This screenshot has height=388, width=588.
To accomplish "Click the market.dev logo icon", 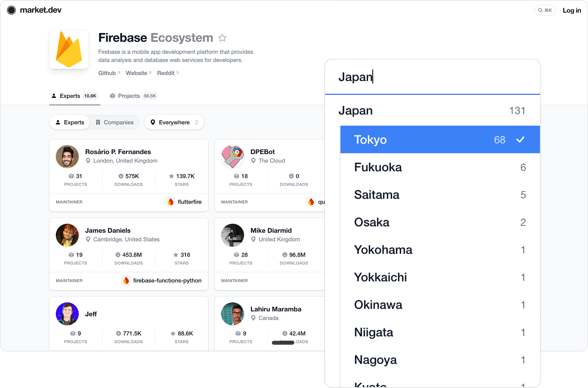I will point(11,10).
